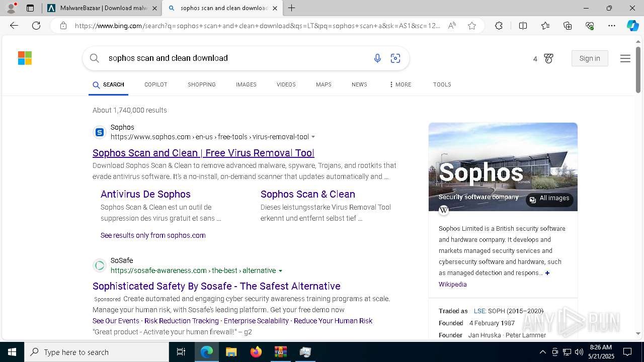Click the browser Back arrow
This screenshot has width=644, height=362.
point(14,26)
